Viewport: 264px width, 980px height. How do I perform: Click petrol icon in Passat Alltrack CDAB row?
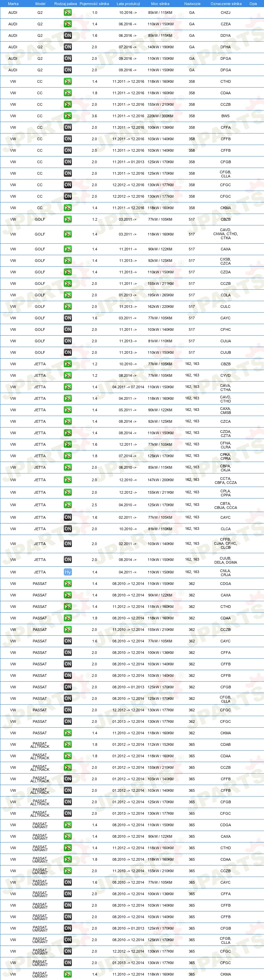pos(68,744)
